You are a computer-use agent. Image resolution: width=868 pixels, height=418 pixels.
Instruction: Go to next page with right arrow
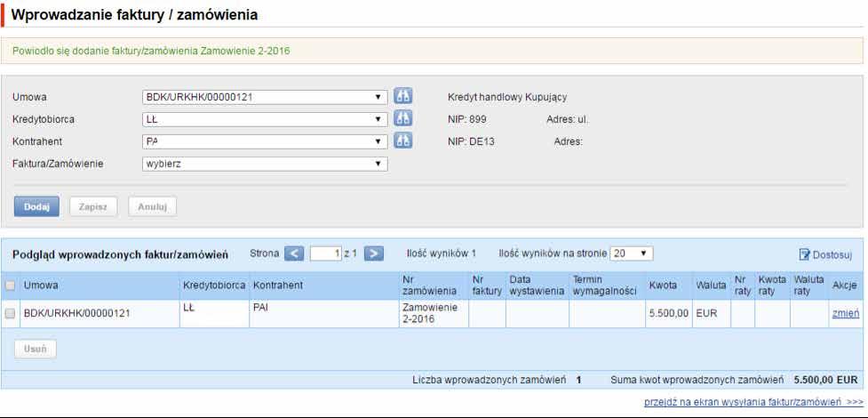pos(374,253)
